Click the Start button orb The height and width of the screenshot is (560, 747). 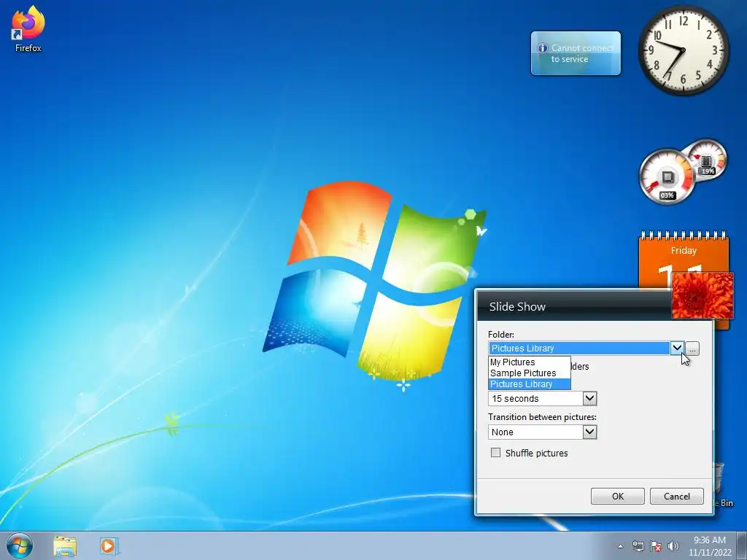[20, 545]
